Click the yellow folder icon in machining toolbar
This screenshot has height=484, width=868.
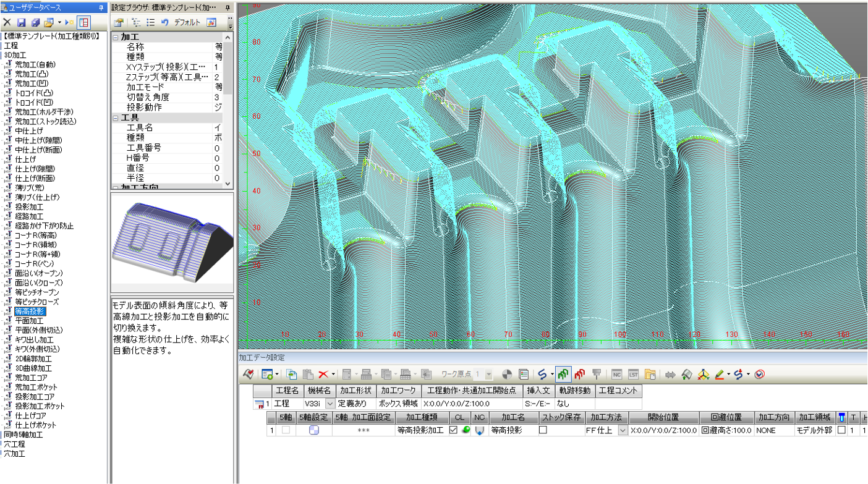[x=650, y=374]
